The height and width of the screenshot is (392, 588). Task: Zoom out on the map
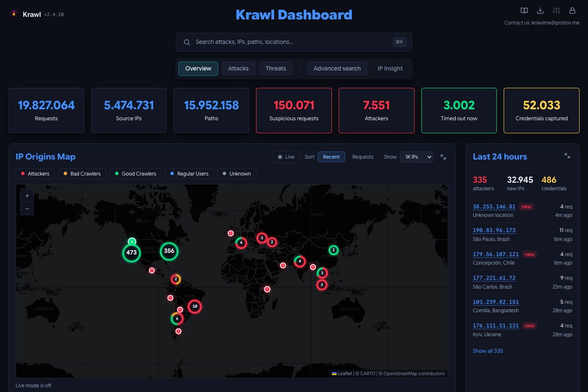pos(27,208)
